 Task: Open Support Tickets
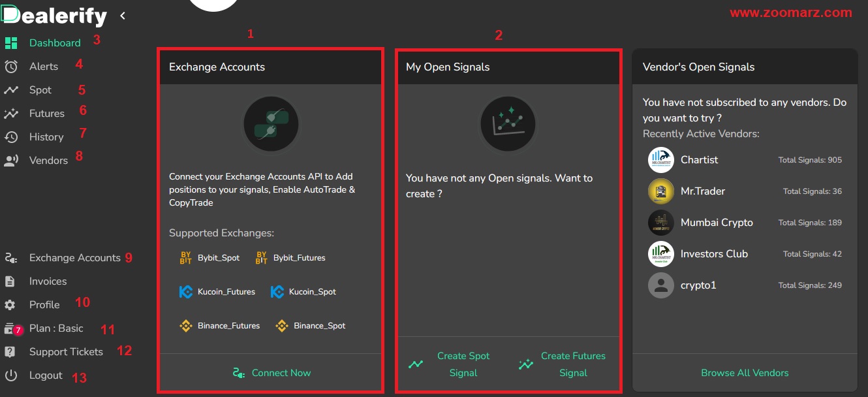point(66,352)
